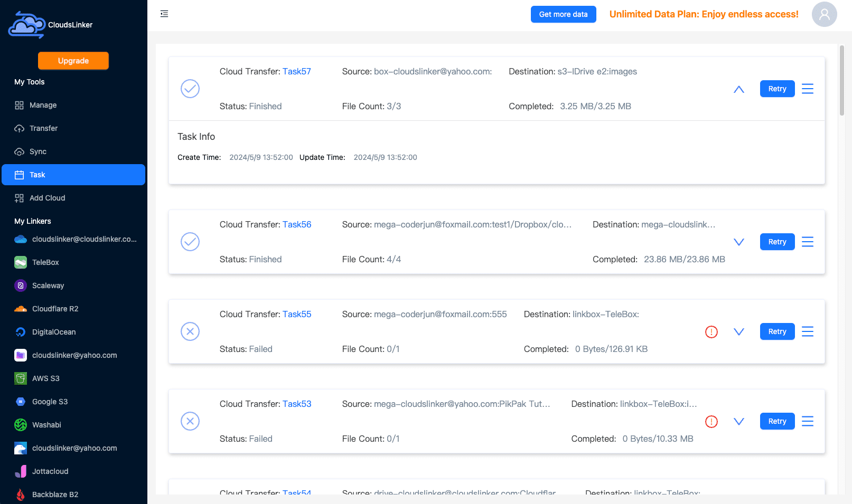This screenshot has height=504, width=852.
Task: Open the Add Cloud menu item
Action: click(x=73, y=198)
